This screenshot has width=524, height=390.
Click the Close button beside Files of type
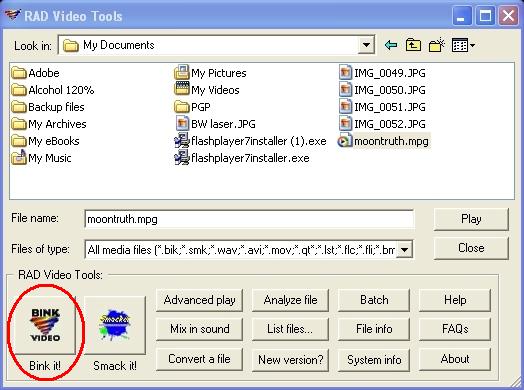[x=471, y=248]
